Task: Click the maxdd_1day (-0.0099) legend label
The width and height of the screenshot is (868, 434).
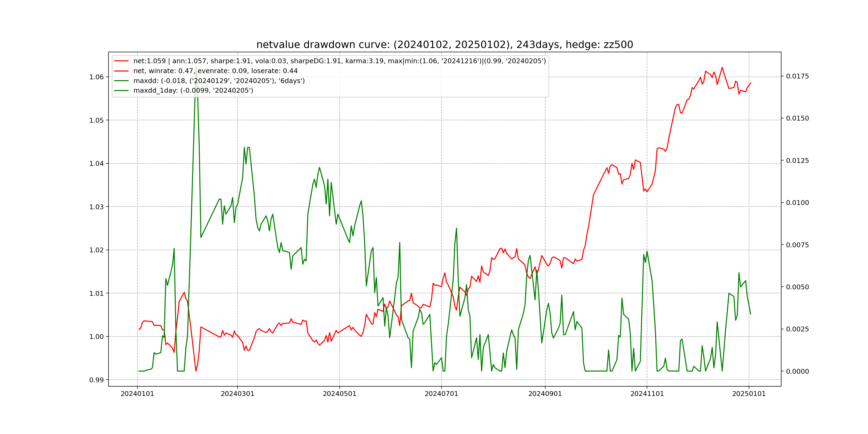Action: tap(193, 91)
